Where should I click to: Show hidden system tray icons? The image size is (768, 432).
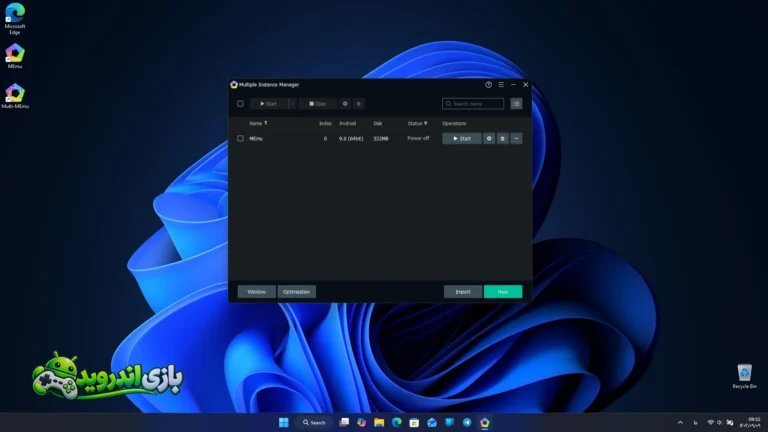680,422
